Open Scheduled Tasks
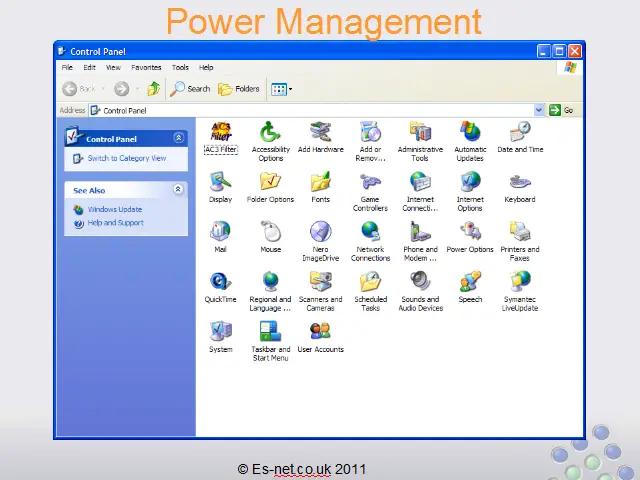Viewport: 640px width, 480px height. 370,291
